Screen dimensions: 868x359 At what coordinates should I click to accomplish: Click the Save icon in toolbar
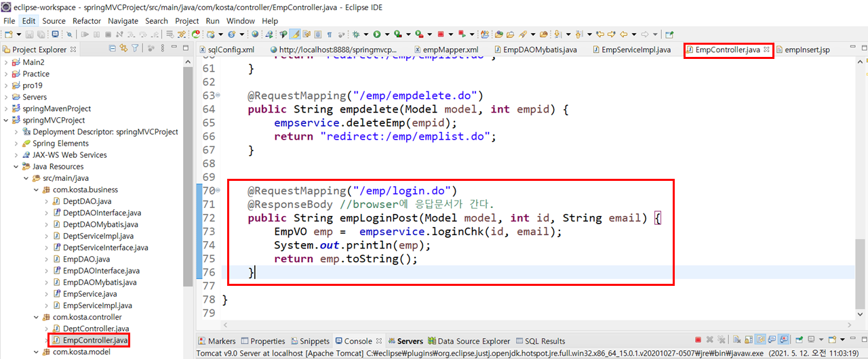(29, 34)
